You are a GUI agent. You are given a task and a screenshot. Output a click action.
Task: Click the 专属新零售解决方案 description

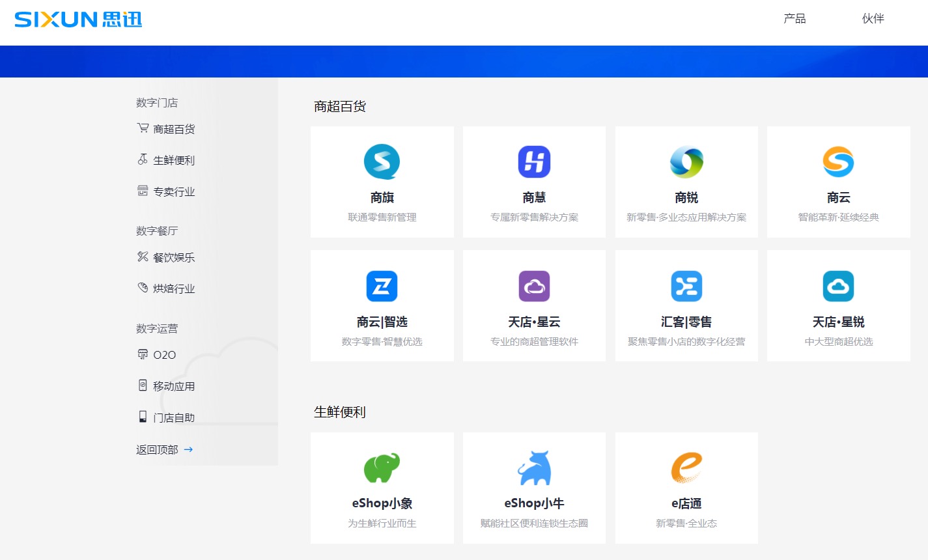(534, 217)
